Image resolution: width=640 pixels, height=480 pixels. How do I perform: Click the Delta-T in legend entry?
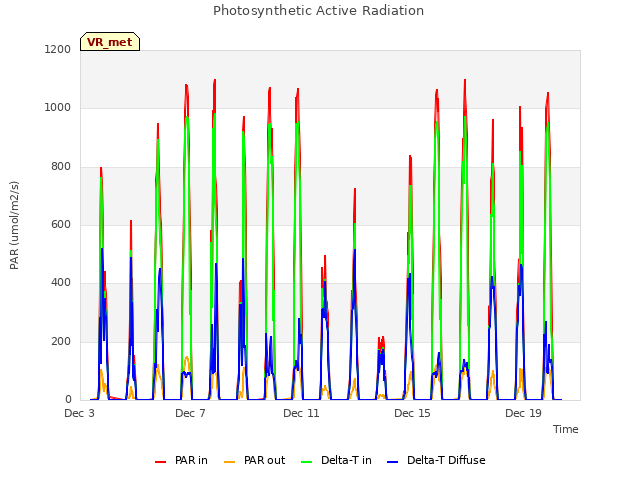pyautogui.click(x=336, y=460)
